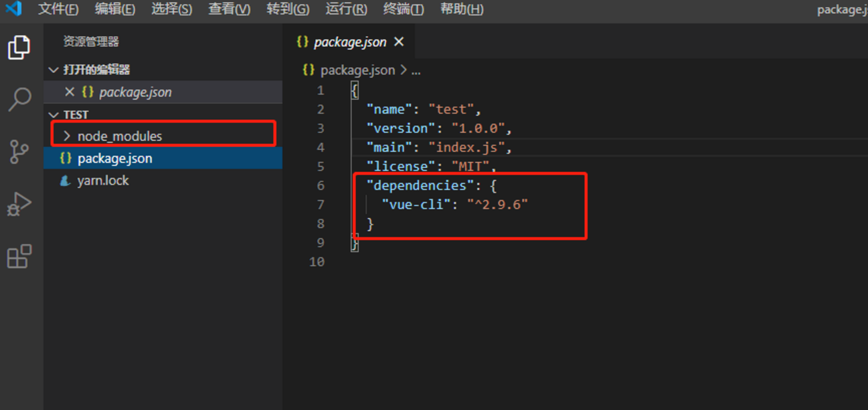The height and width of the screenshot is (410, 868).
Task: Close the package.json editor tab
Action: point(399,41)
